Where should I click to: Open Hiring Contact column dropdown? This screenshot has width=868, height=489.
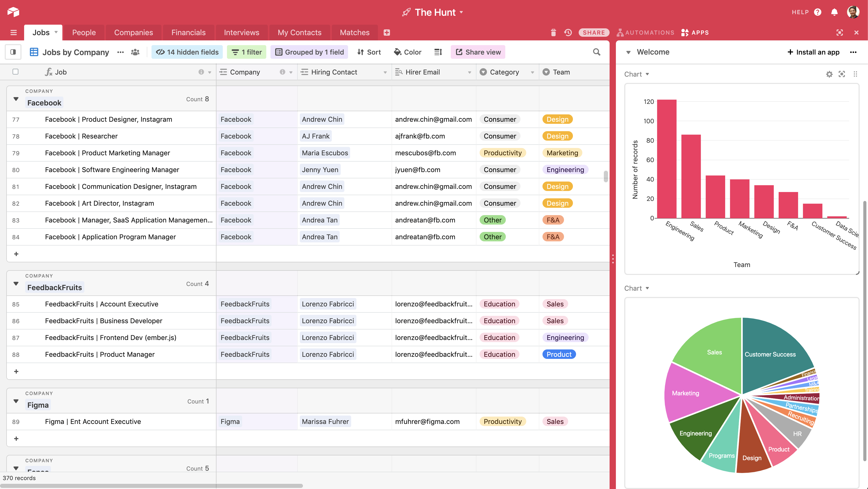point(385,72)
